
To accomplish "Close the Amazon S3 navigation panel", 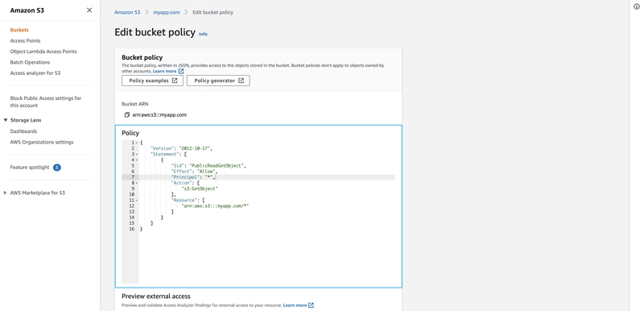I will (89, 10).
